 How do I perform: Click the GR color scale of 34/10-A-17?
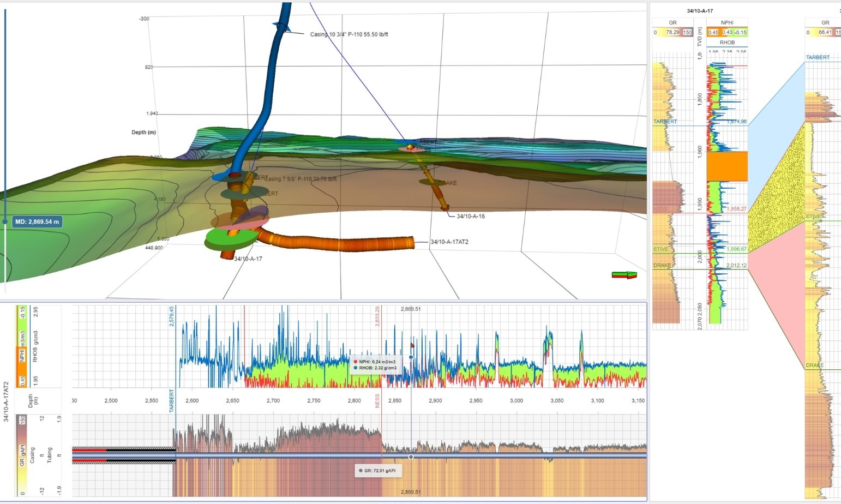tap(672, 32)
